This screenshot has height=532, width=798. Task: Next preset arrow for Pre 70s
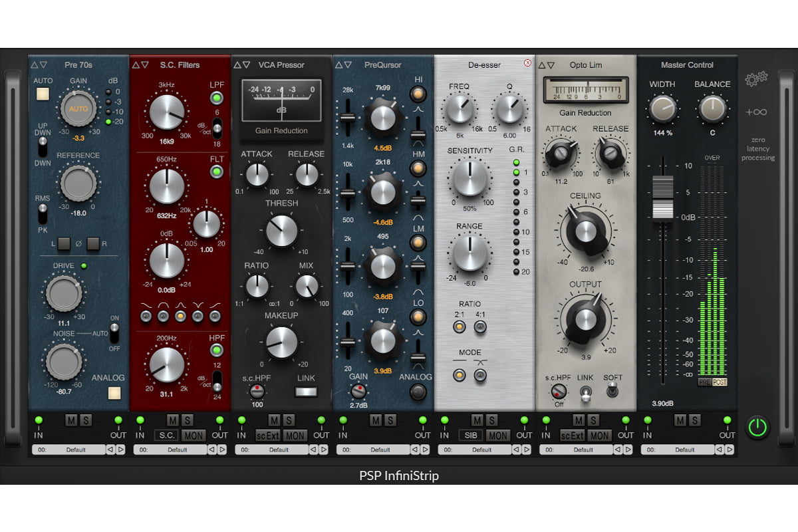point(120,450)
